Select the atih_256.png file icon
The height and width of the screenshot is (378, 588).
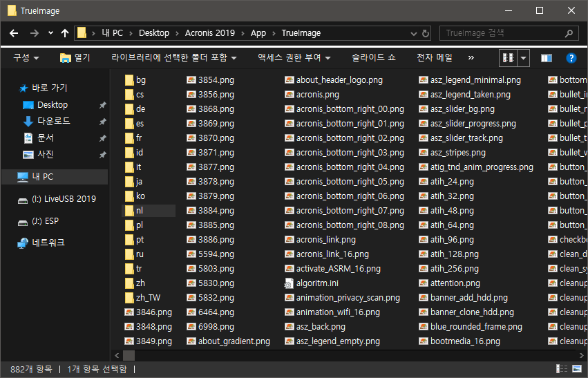tap(424, 269)
